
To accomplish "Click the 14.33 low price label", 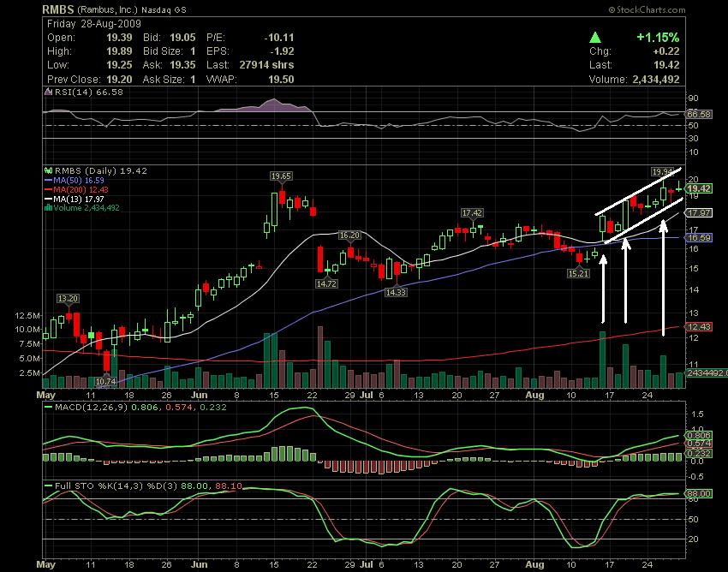I will pyautogui.click(x=396, y=292).
